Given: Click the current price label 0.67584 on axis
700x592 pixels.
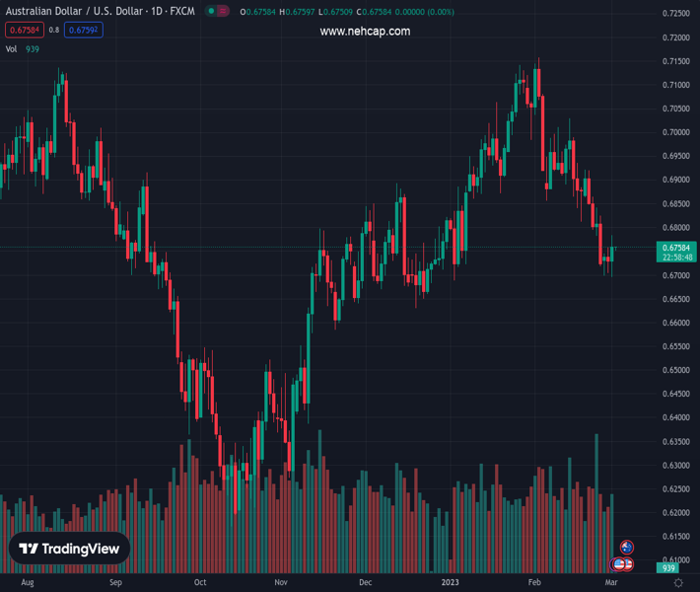Looking at the screenshot, I should pos(676,248).
